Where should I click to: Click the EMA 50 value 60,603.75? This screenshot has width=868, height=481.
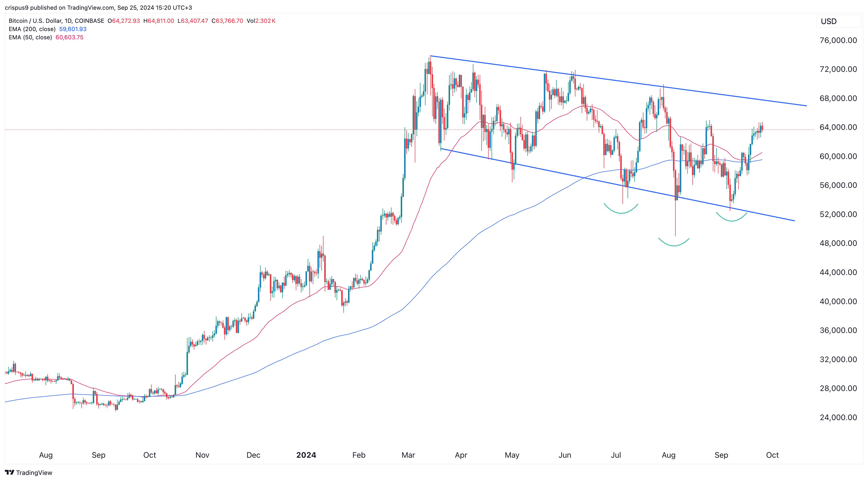click(x=69, y=37)
